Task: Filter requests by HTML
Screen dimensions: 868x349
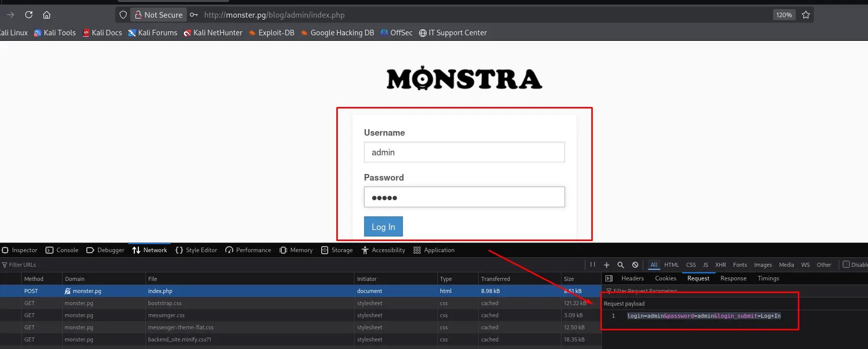Action: tap(672, 265)
